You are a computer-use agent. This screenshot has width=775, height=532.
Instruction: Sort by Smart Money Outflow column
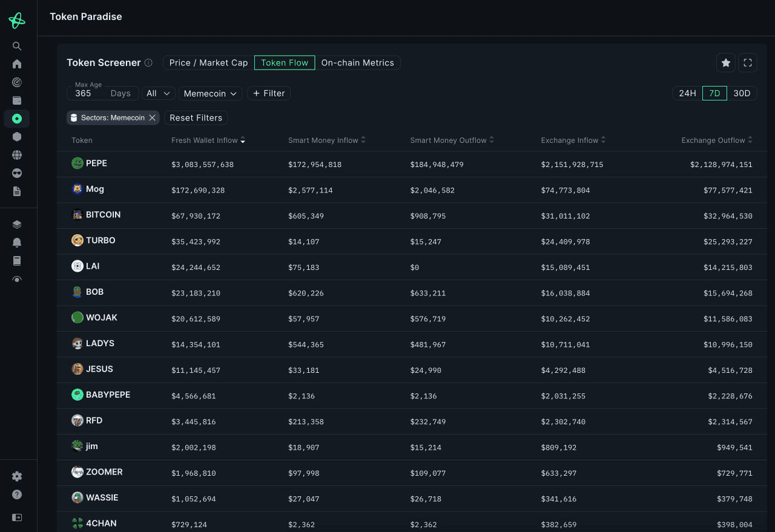(x=452, y=140)
